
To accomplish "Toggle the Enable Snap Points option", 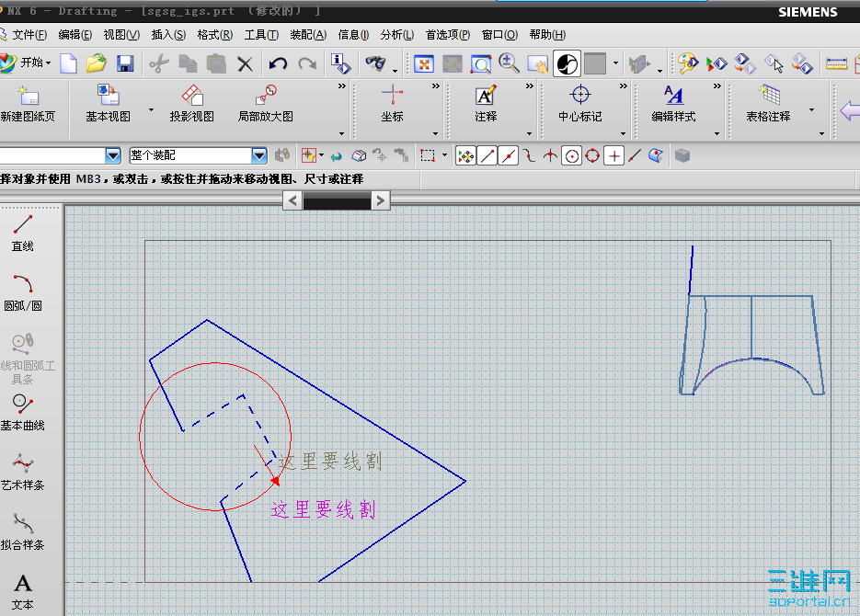I will 465,156.
